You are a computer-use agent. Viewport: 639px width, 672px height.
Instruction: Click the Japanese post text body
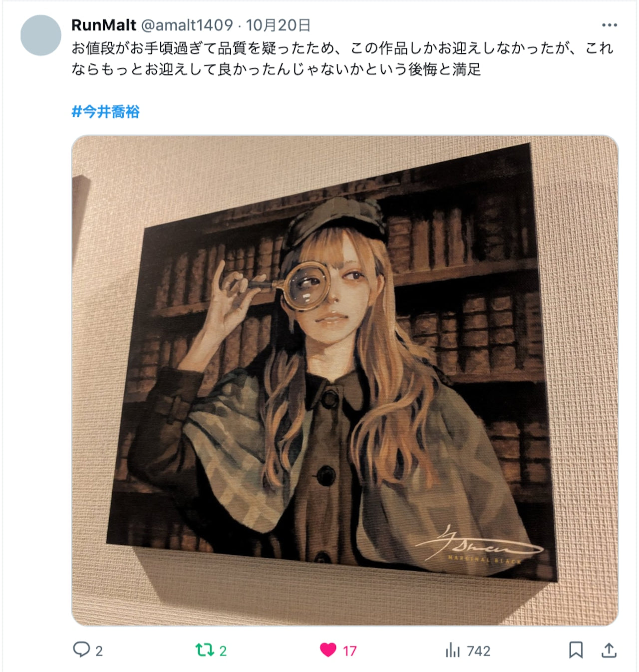(342, 58)
